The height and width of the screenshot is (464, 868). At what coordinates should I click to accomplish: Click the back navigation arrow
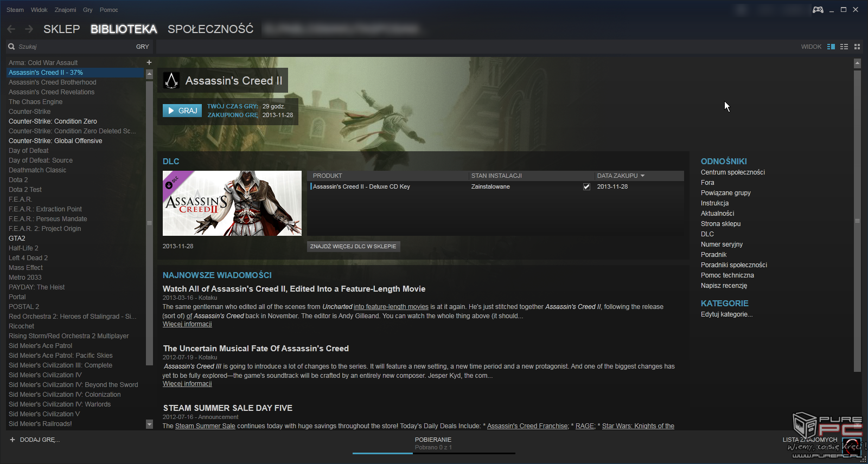11,29
